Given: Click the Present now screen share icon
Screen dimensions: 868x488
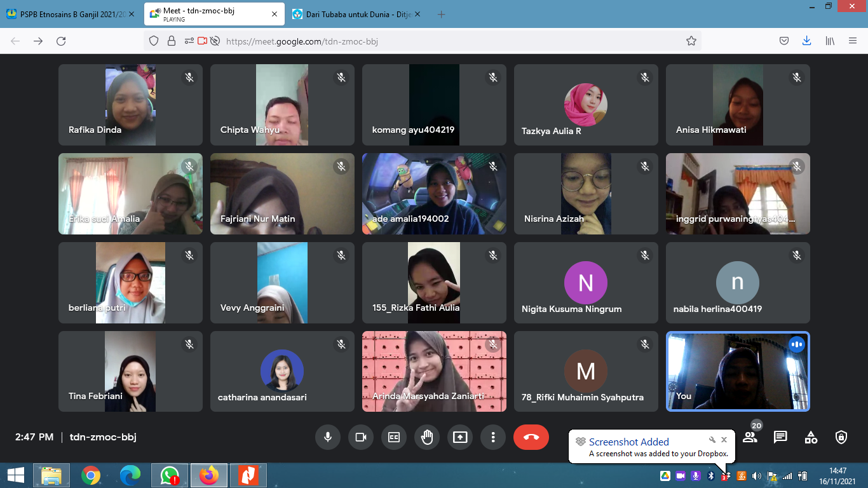Looking at the screenshot, I should [460, 437].
